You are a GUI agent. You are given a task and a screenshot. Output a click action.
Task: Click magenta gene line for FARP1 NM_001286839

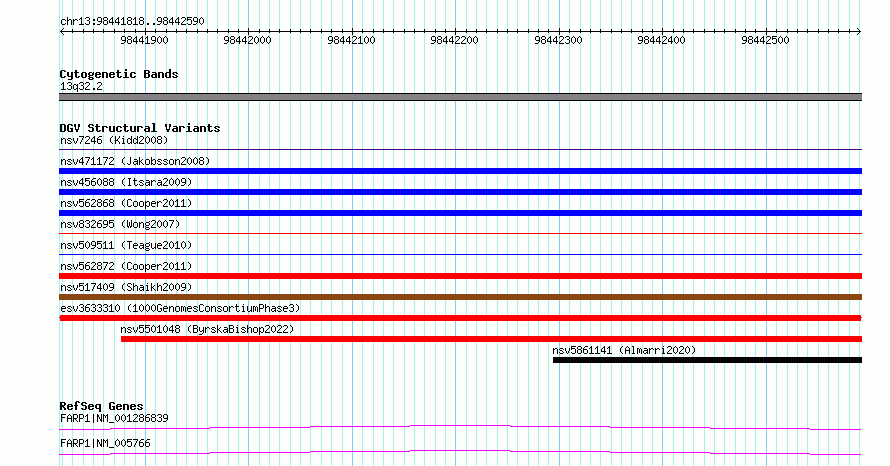tap(460, 427)
